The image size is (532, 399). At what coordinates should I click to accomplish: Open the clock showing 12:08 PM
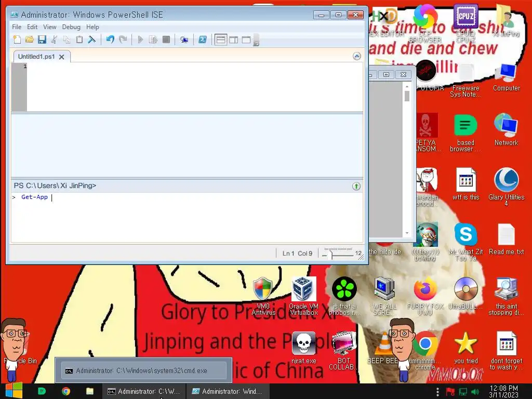(503, 391)
